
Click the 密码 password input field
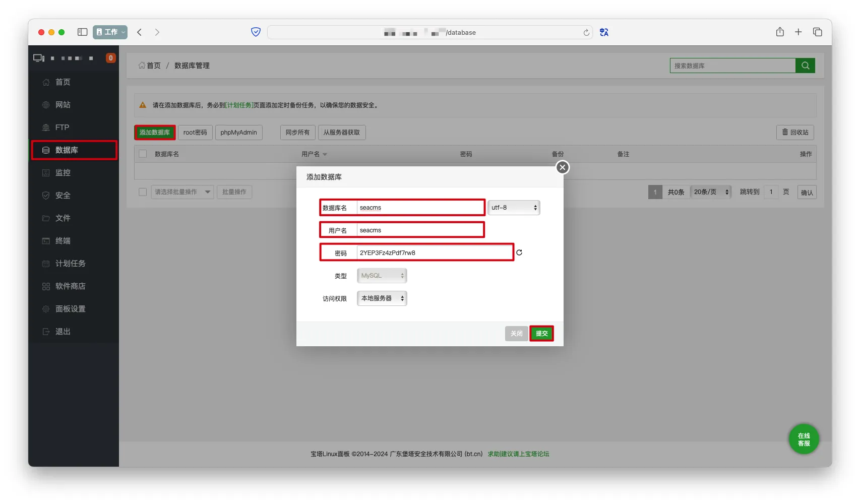434,253
